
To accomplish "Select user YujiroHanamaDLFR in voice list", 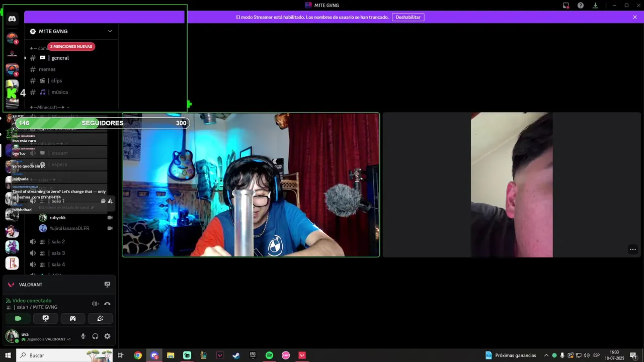I will pos(69,228).
